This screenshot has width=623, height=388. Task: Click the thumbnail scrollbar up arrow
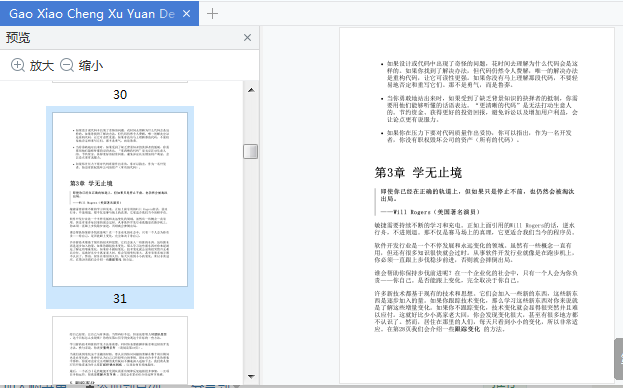(251, 91)
